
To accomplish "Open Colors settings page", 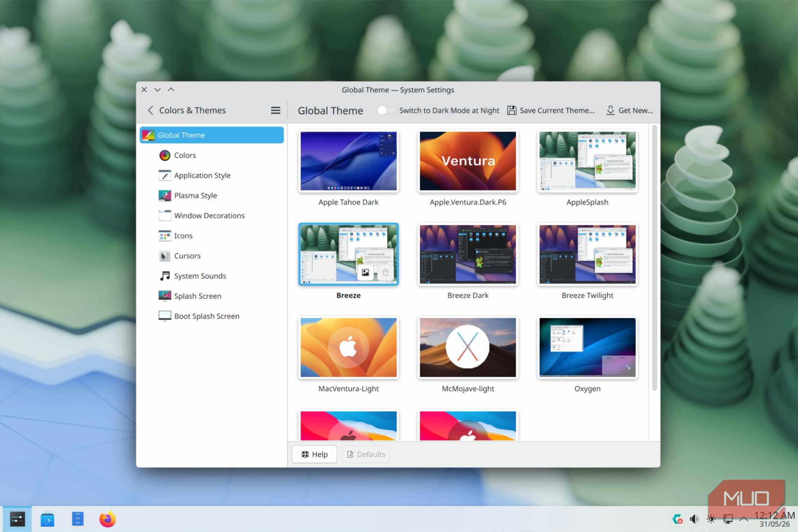I will point(212,155).
